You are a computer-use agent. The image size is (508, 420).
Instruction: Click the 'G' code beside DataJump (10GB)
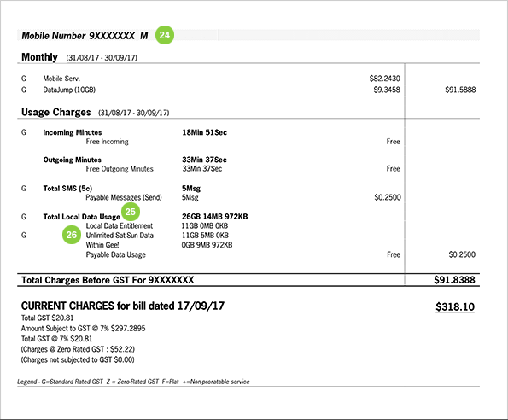(24, 90)
